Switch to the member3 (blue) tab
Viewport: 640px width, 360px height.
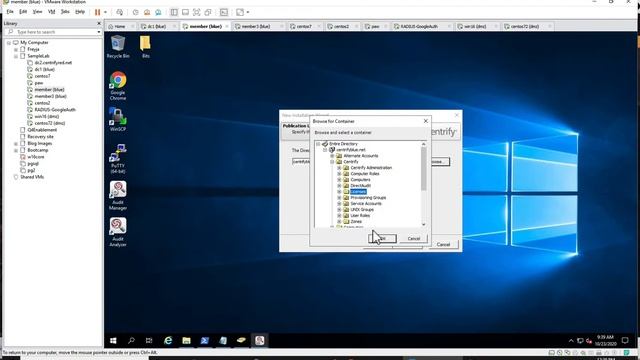[x=256, y=26]
